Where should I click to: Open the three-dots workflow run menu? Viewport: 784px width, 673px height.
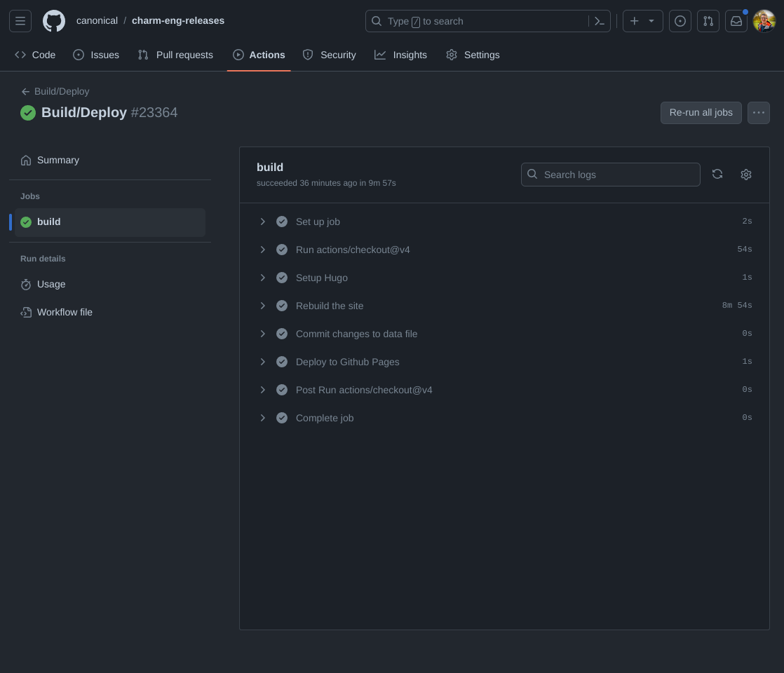(758, 113)
